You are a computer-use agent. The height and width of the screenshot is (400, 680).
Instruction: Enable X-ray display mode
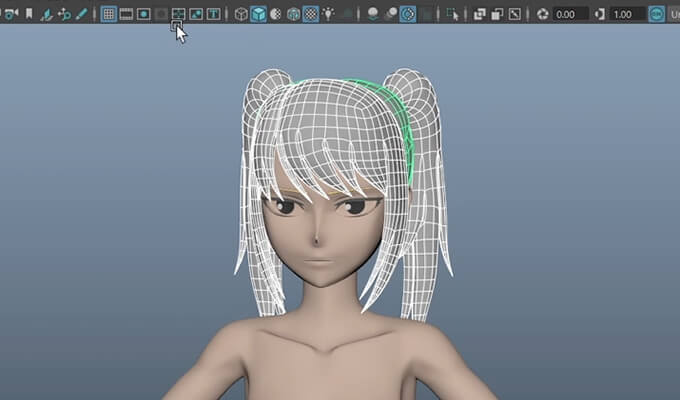(x=480, y=14)
